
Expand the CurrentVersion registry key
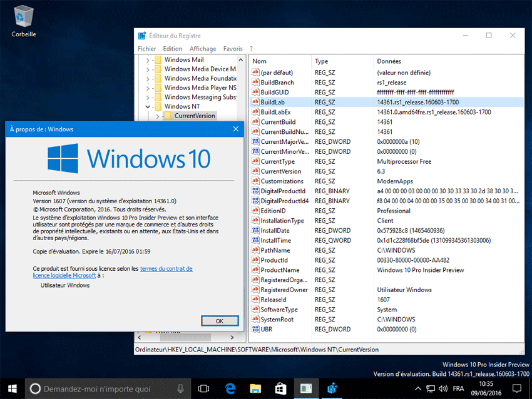click(158, 116)
